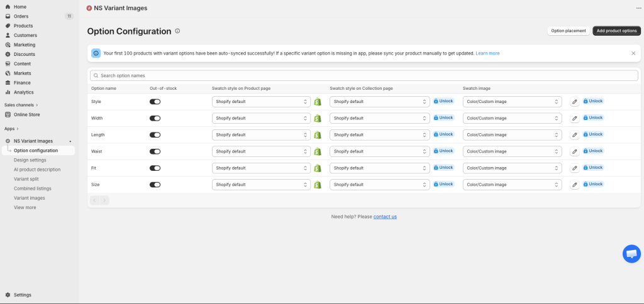Open Collection page swatch dropdown for Fit
This screenshot has height=304, width=644.
point(379,168)
